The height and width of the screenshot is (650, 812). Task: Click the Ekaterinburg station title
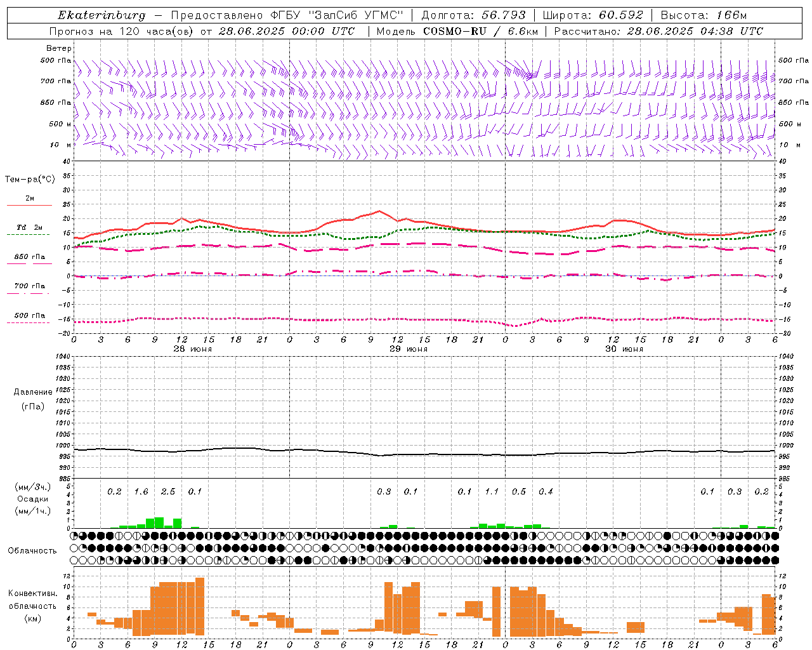[101, 15]
